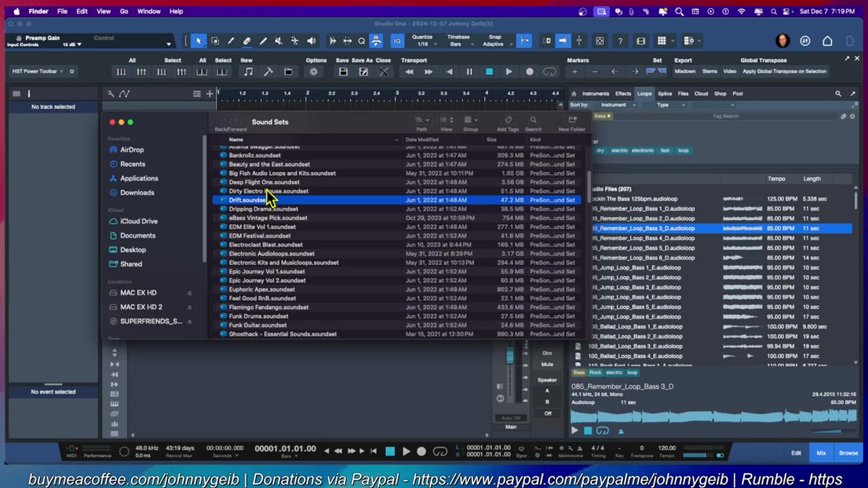Click the New song music note icon
The image size is (868, 488).
click(x=248, y=71)
